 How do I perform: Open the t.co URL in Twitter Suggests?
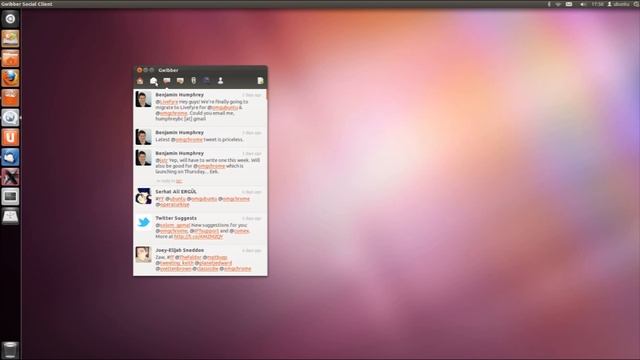coord(198,236)
